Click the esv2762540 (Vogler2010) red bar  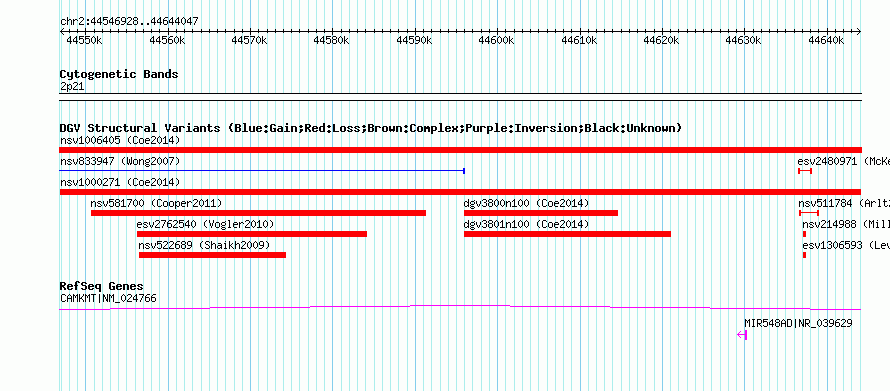(252, 234)
